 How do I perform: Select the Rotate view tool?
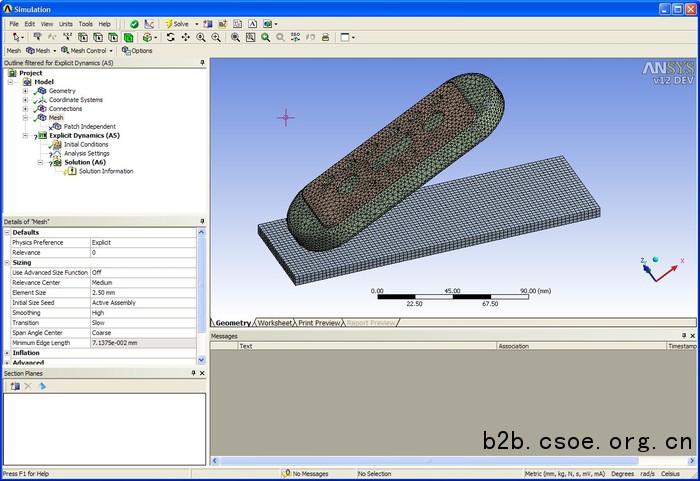170,37
